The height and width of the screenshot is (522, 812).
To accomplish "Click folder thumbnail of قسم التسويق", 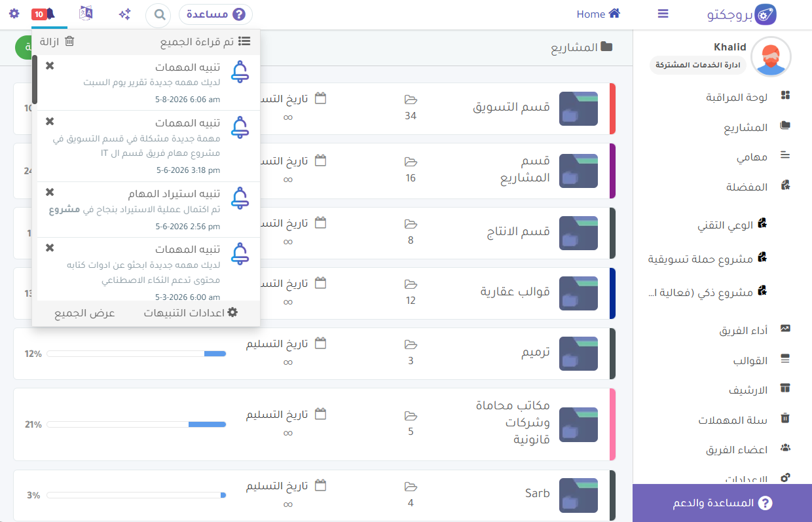I will 578,109.
